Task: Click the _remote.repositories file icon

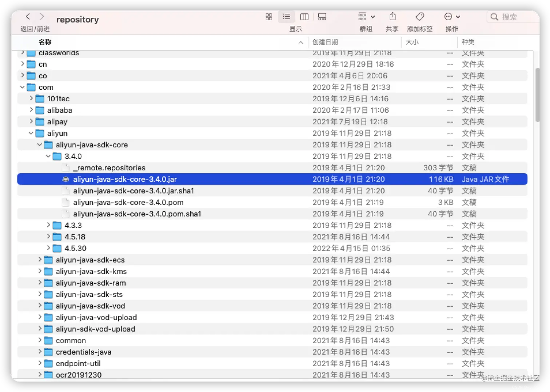Action: (x=66, y=168)
